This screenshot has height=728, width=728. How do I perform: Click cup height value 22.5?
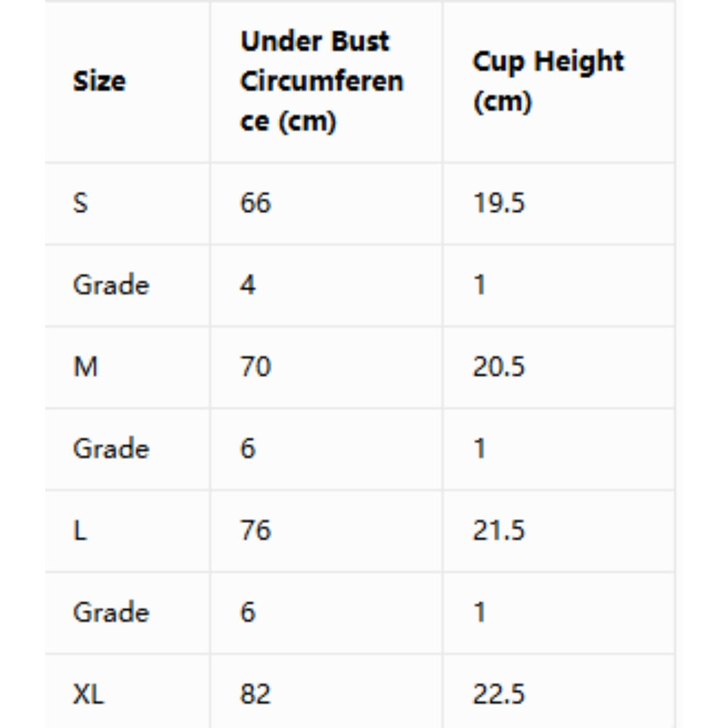point(499,694)
